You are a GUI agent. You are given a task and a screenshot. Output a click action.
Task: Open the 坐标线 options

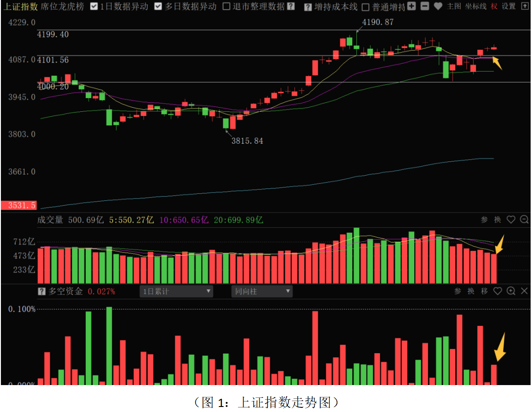[476, 6]
